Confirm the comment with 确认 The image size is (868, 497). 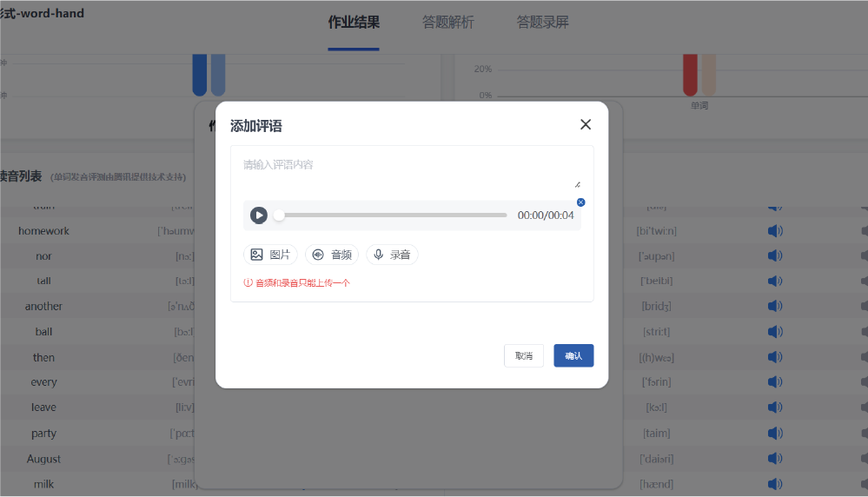tap(573, 356)
